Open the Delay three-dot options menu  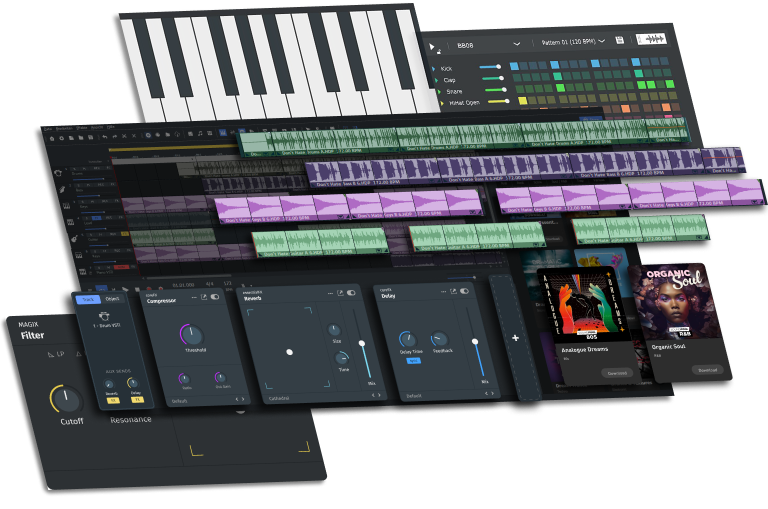(443, 291)
